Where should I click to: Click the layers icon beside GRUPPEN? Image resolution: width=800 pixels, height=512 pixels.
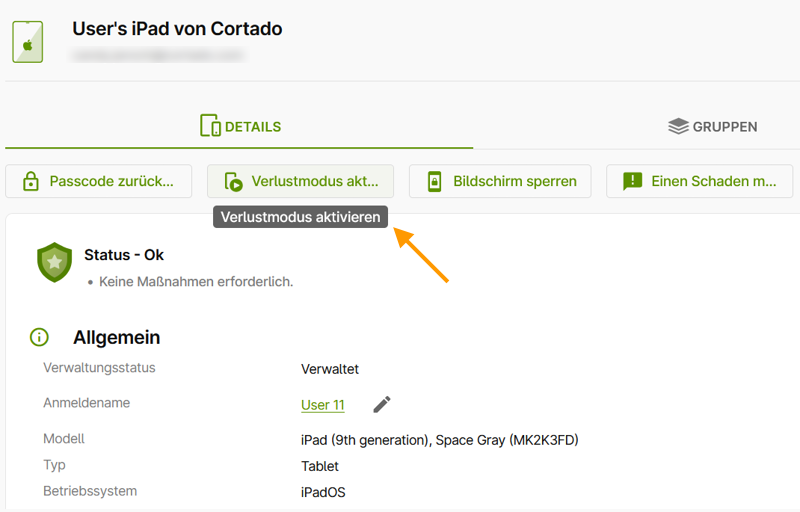(x=679, y=127)
